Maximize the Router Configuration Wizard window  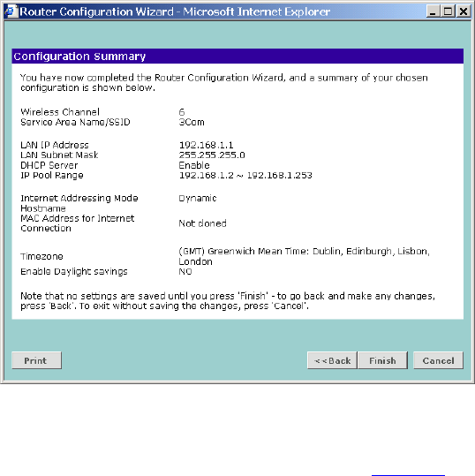(448, 11)
